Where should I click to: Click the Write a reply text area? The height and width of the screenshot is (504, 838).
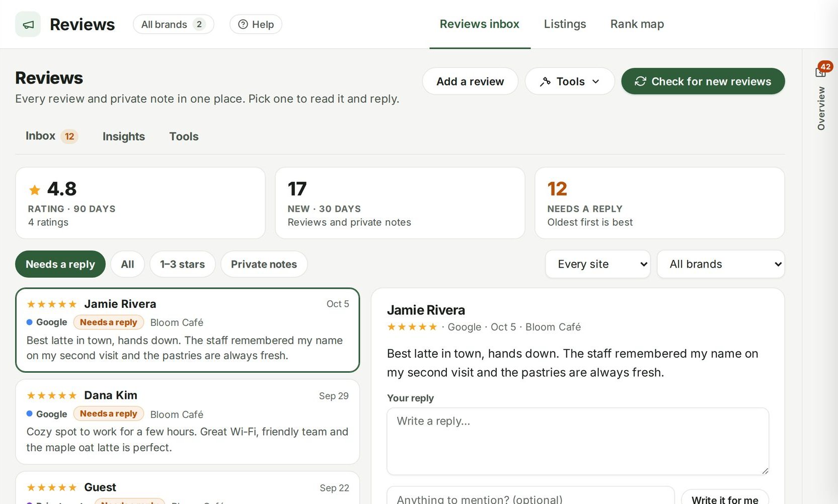pos(578,441)
